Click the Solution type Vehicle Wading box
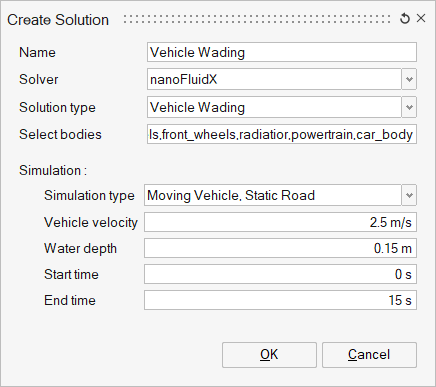The height and width of the screenshot is (387, 436). (x=274, y=107)
